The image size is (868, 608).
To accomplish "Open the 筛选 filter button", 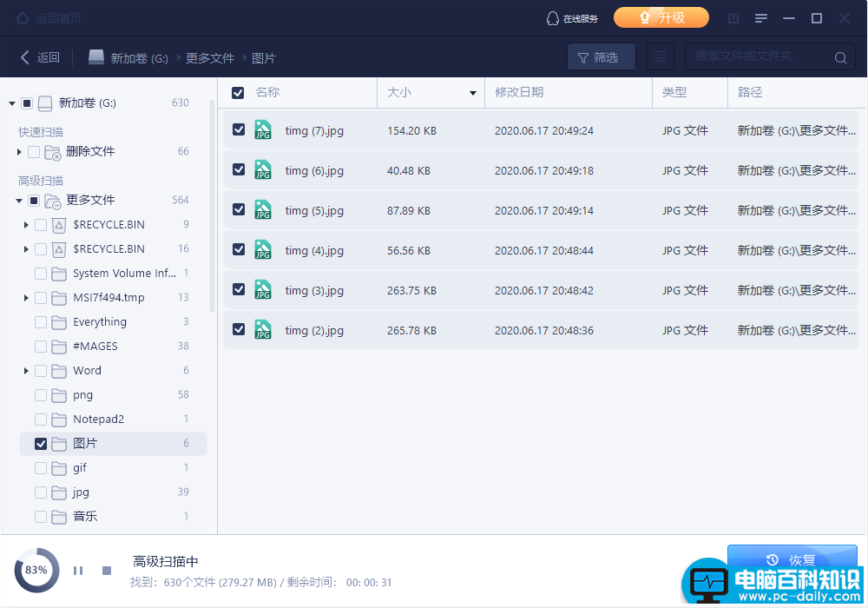I will point(602,57).
